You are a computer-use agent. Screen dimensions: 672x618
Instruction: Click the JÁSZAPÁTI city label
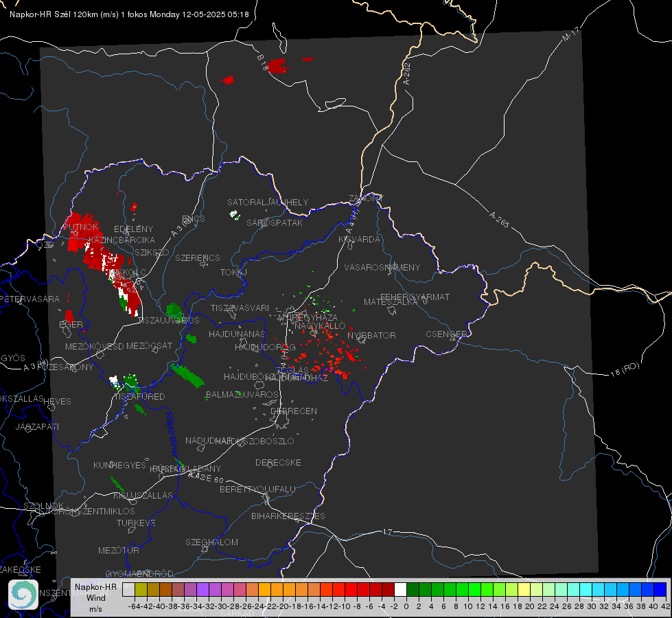pos(37,426)
